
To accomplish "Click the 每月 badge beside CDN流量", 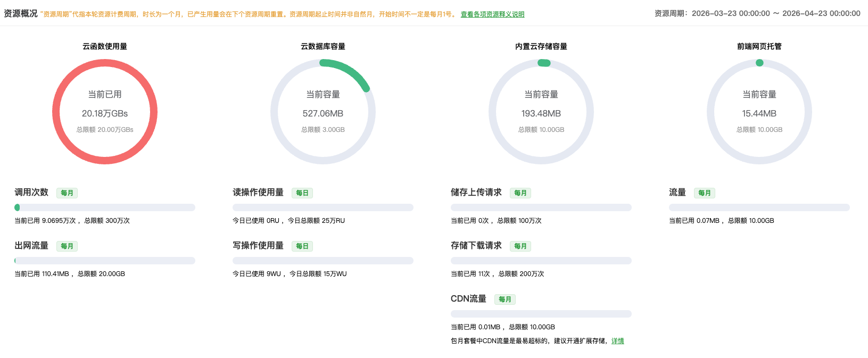I will 505,299.
